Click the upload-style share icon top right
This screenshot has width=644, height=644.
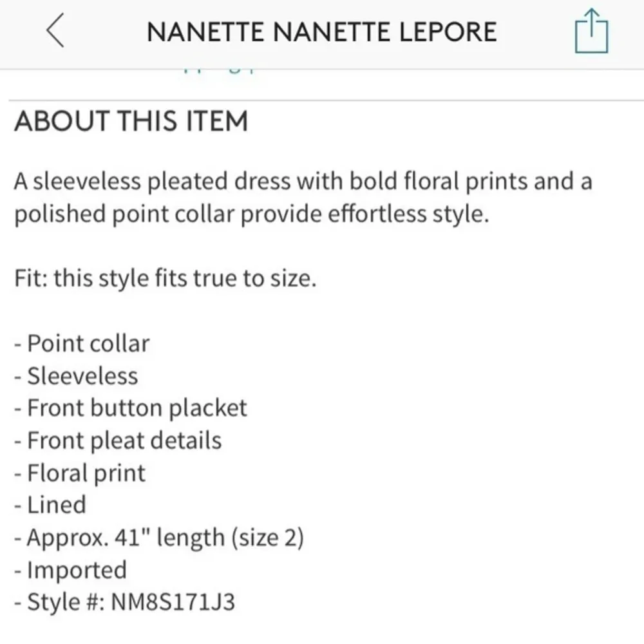[592, 31]
